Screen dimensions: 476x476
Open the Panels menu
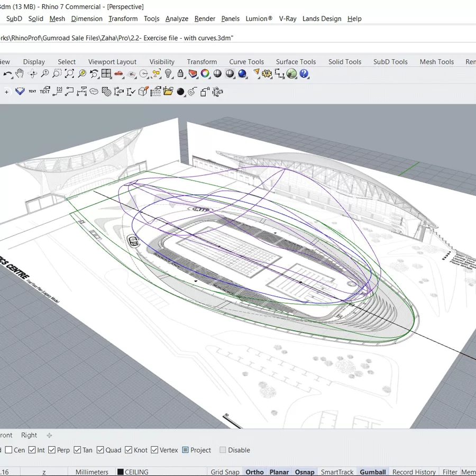point(230,19)
